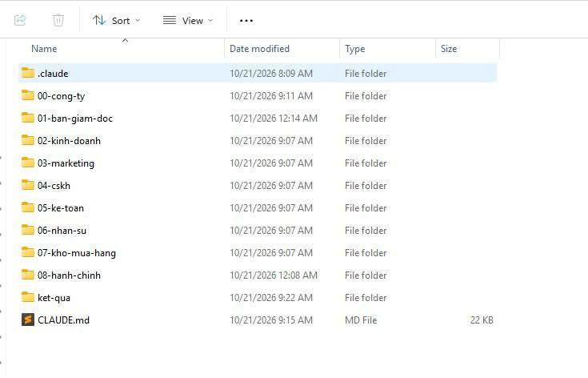Click the date 10/21/2026 9:11 AM
Viewport: 588px width, 378px height.
271,96
